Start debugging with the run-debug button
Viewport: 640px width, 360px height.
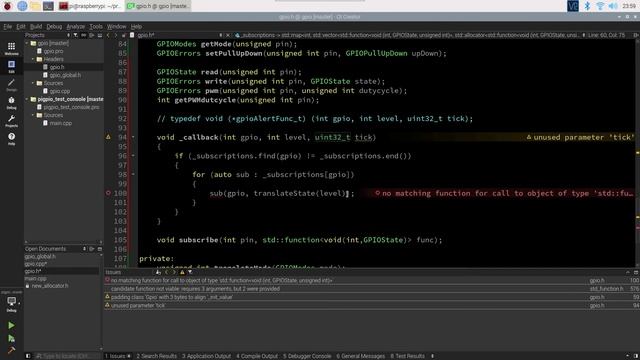11,338
